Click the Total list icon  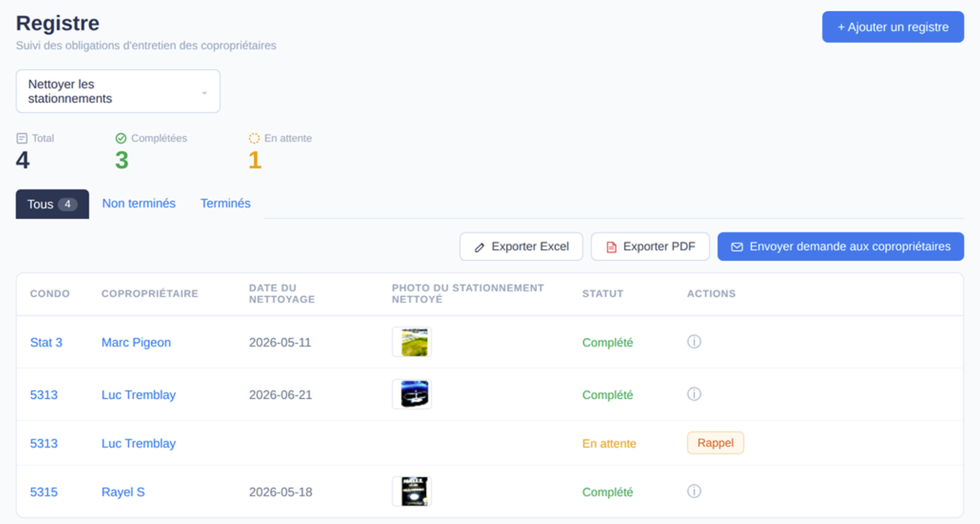22,138
